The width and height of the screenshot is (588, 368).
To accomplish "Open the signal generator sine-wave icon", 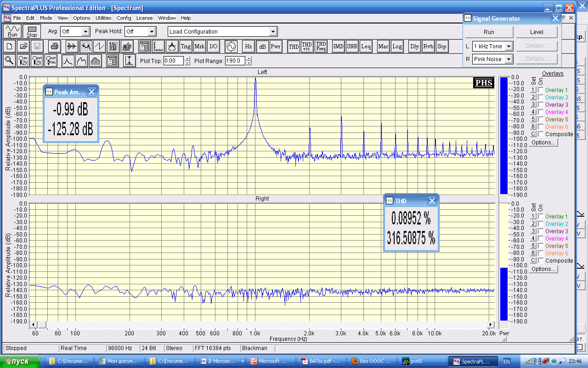I will (231, 46).
